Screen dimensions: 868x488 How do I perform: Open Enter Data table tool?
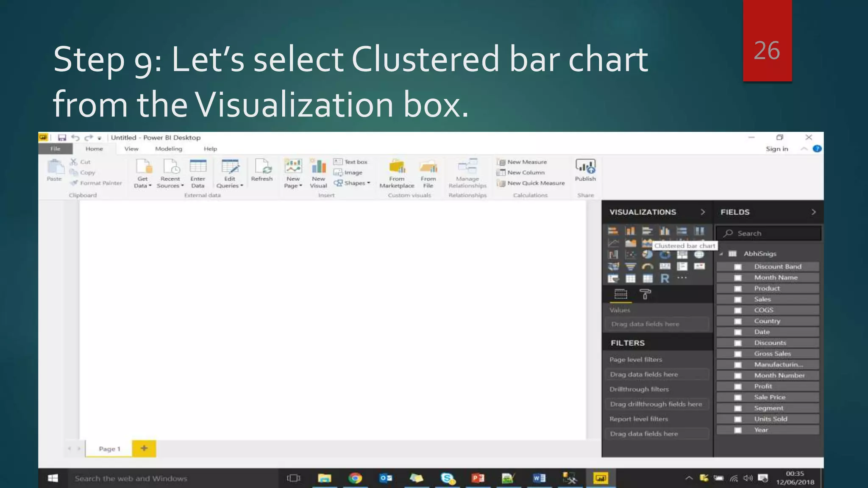(x=198, y=174)
